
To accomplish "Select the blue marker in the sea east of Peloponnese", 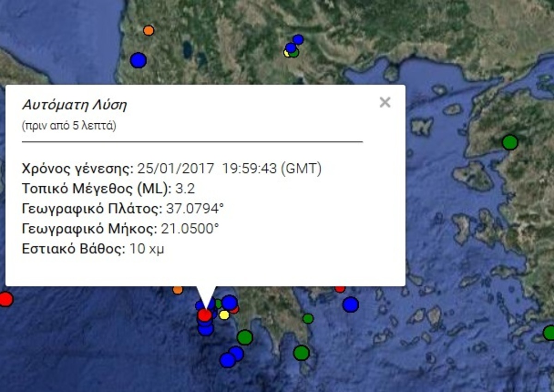I will point(350,304).
